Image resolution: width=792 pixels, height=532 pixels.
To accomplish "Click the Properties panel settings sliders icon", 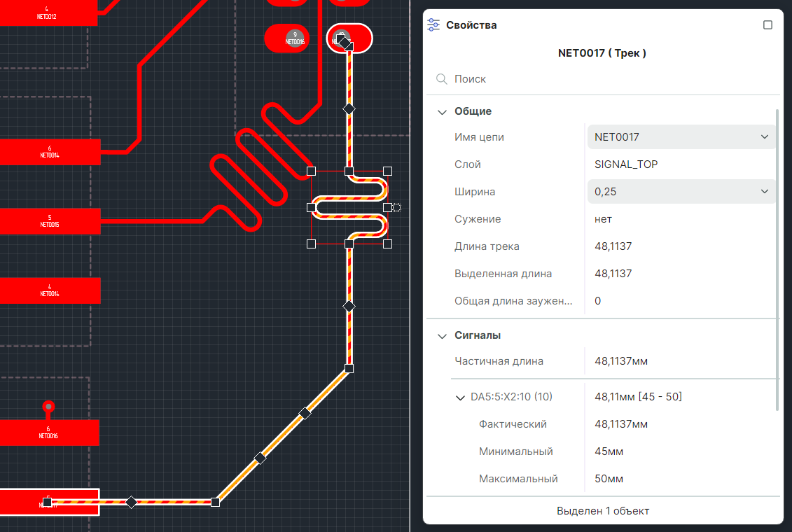I will [433, 24].
